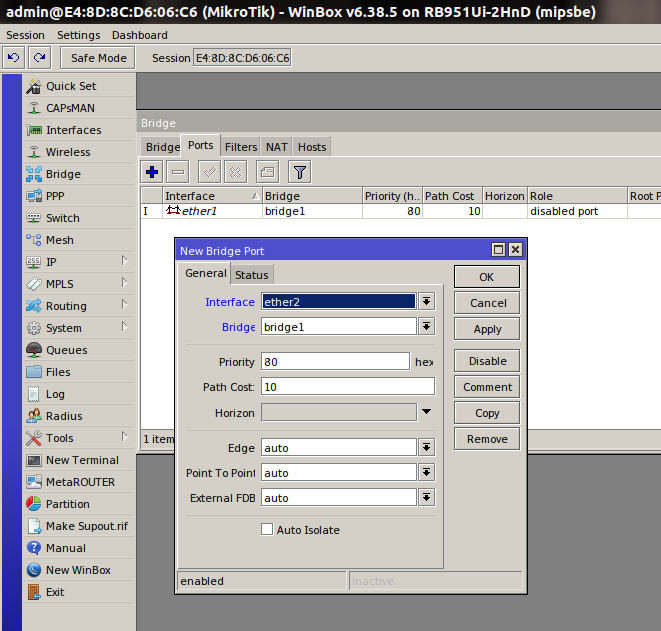This screenshot has width=661, height=631.
Task: Click OK in New Bridge Port
Action: click(x=486, y=277)
